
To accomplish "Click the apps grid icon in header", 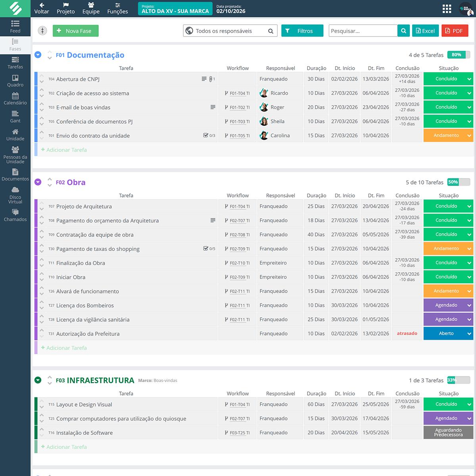I will (x=447, y=9).
